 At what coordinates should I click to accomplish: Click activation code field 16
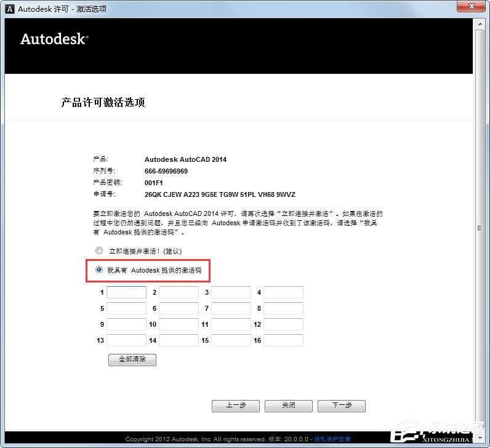pyautogui.click(x=283, y=340)
